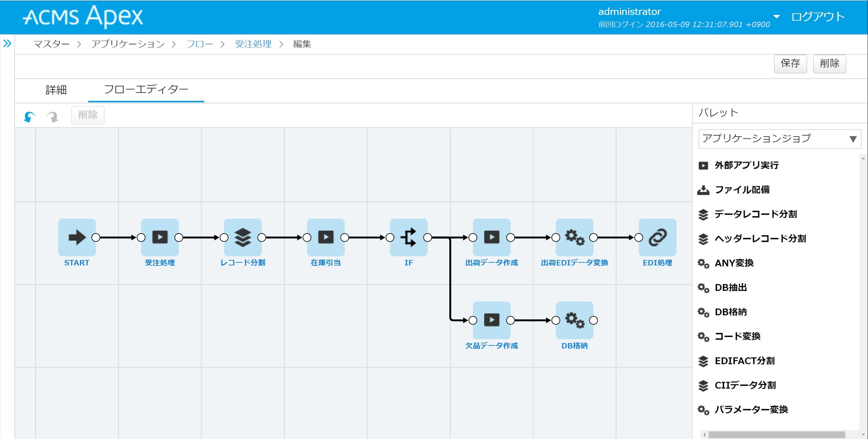868x439 pixels.
Task: Select the EDI処理 link node
Action: (x=657, y=237)
